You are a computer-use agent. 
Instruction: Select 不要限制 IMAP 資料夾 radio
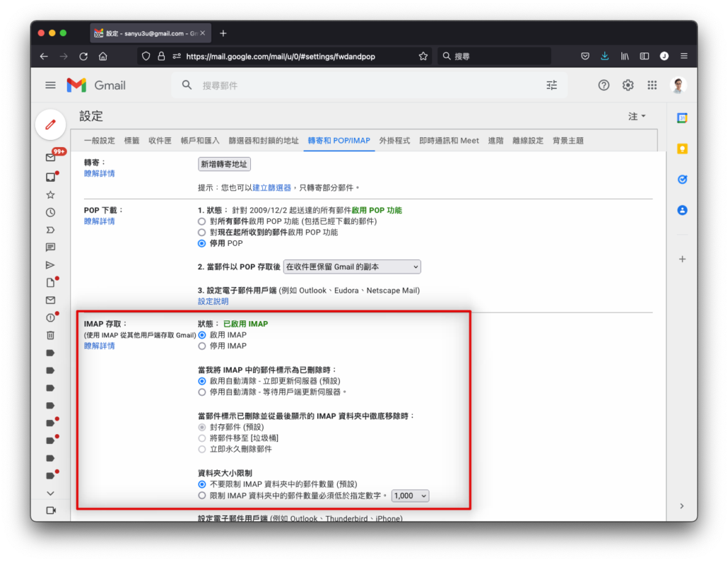click(x=202, y=484)
